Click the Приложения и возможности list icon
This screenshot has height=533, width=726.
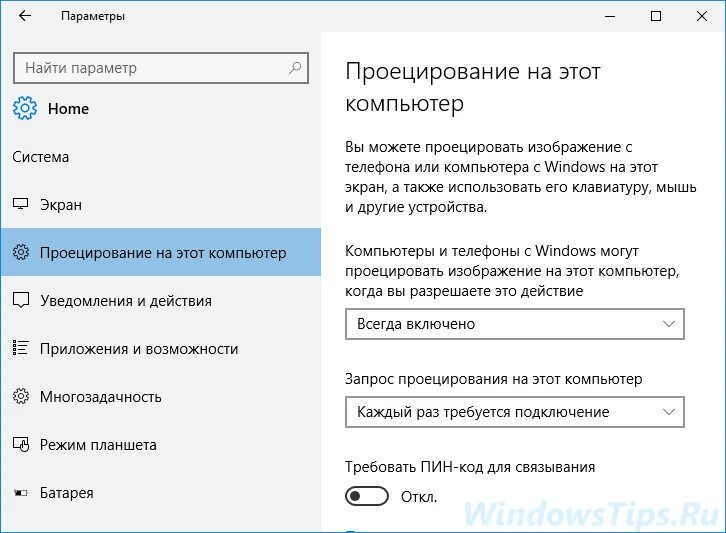21,349
